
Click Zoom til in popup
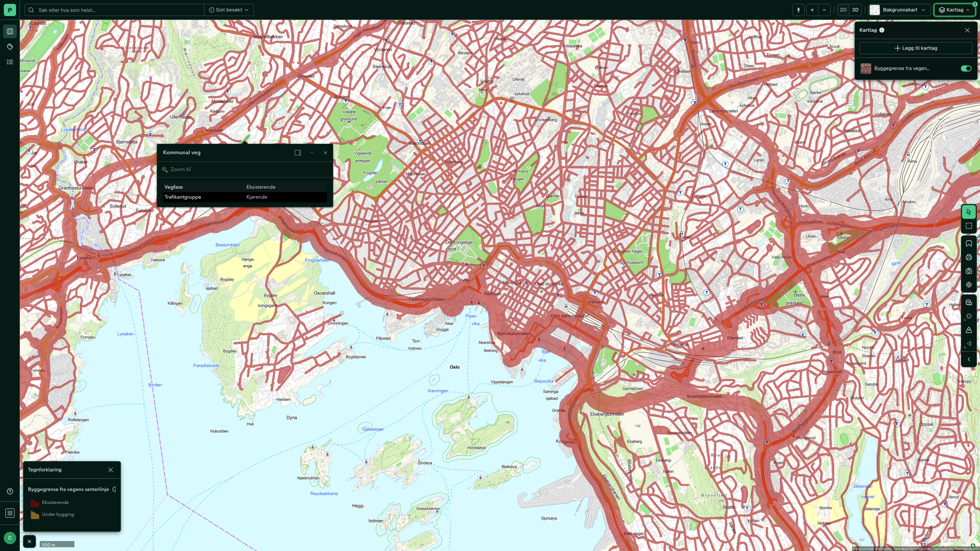point(176,169)
